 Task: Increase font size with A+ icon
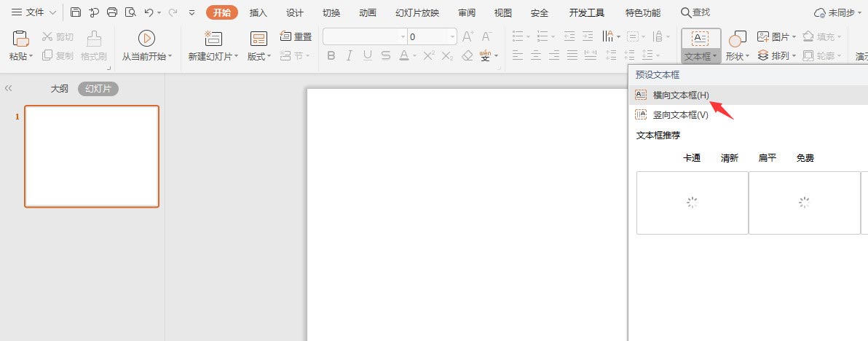click(467, 36)
